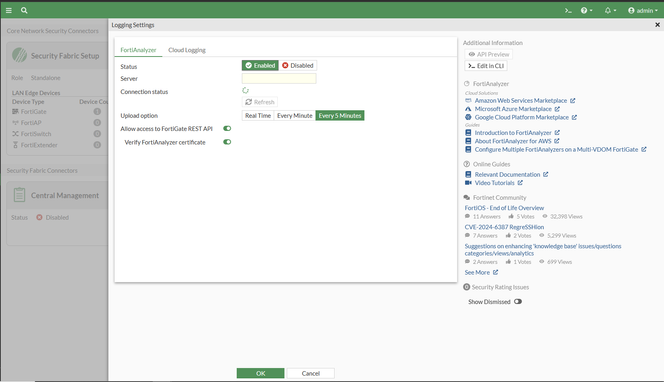Image resolution: width=664 pixels, height=382 pixels.
Task: Click the Edit in CLI button
Action: pyautogui.click(x=486, y=66)
